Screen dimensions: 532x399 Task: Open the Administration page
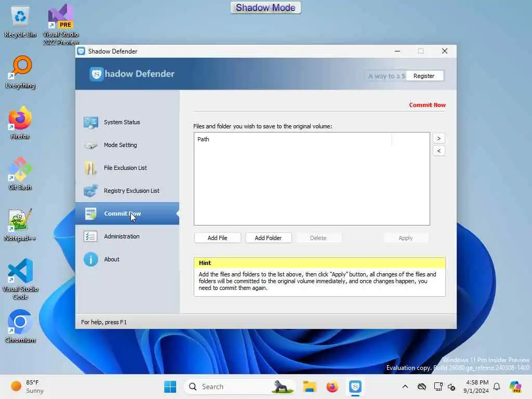pyautogui.click(x=127, y=236)
